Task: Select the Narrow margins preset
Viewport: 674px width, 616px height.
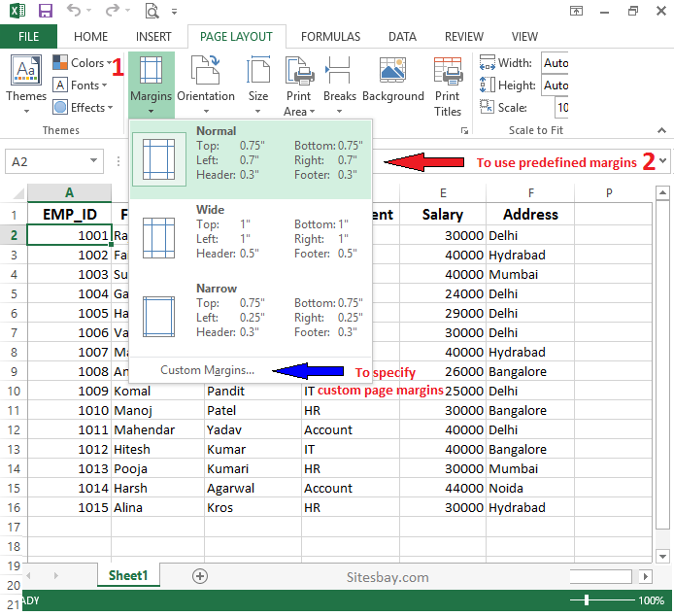Action: click(x=251, y=316)
